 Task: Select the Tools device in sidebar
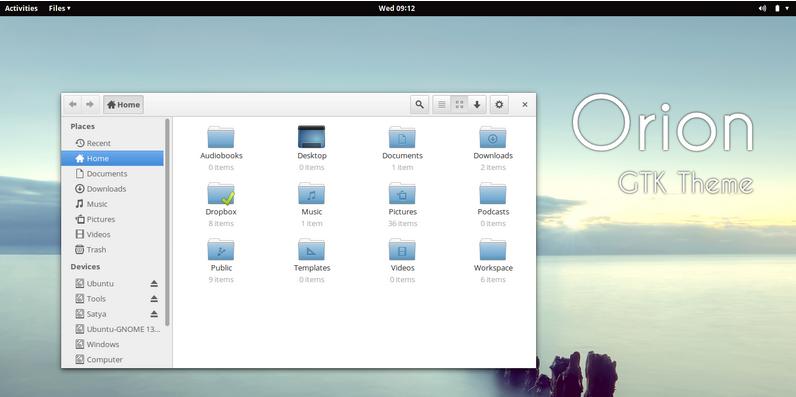coord(112,299)
